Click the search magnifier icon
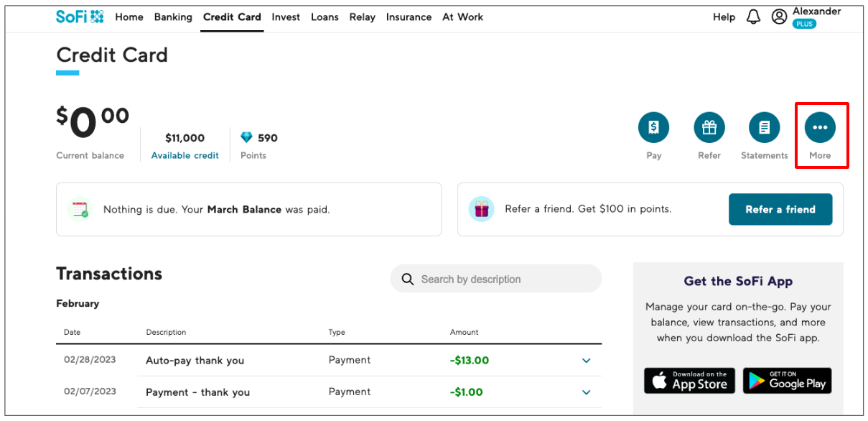This screenshot has height=421, width=868. 408,279
